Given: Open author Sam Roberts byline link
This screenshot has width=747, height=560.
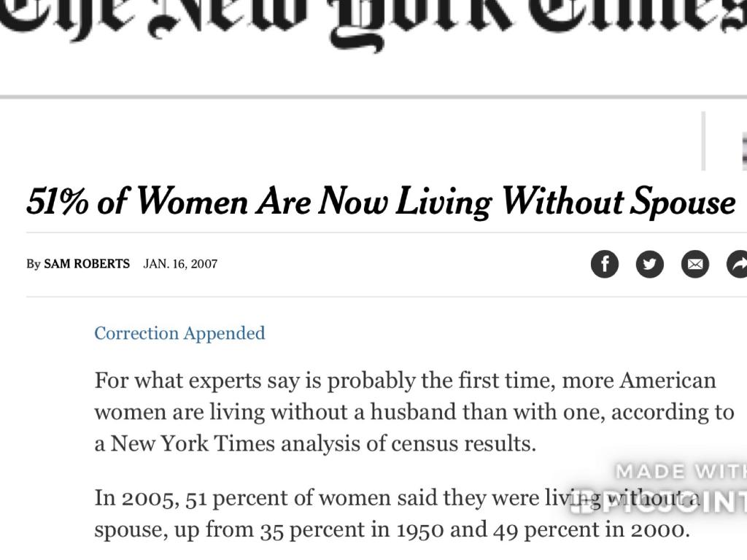Looking at the screenshot, I should (87, 264).
